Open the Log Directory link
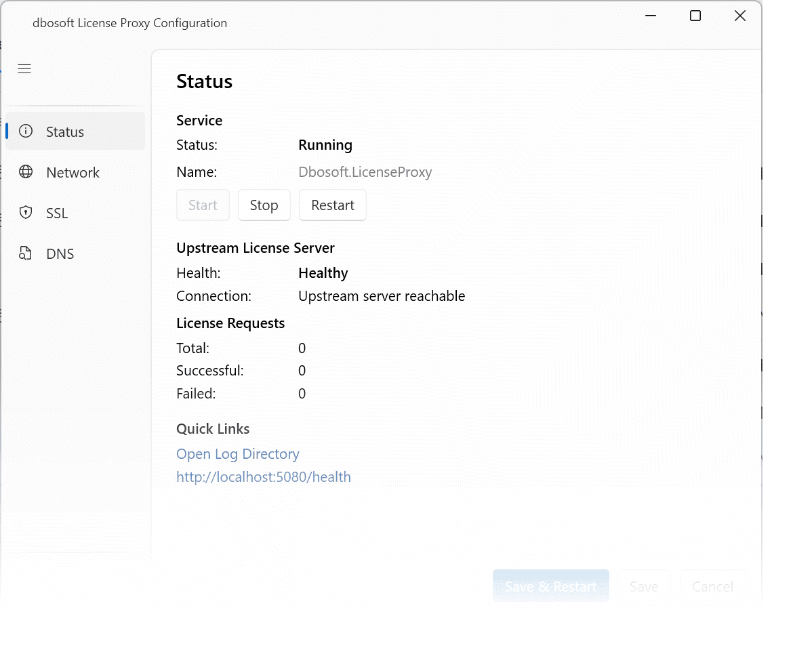This screenshot has width=812, height=654. 237,454
